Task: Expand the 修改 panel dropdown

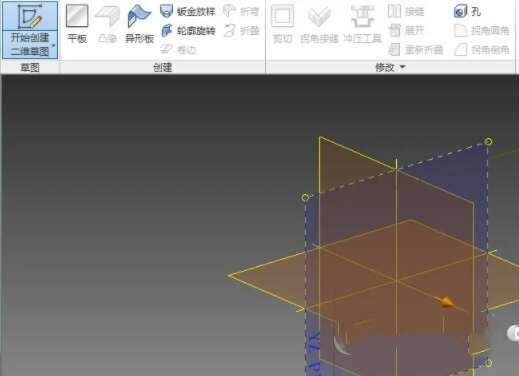Action: 403,67
